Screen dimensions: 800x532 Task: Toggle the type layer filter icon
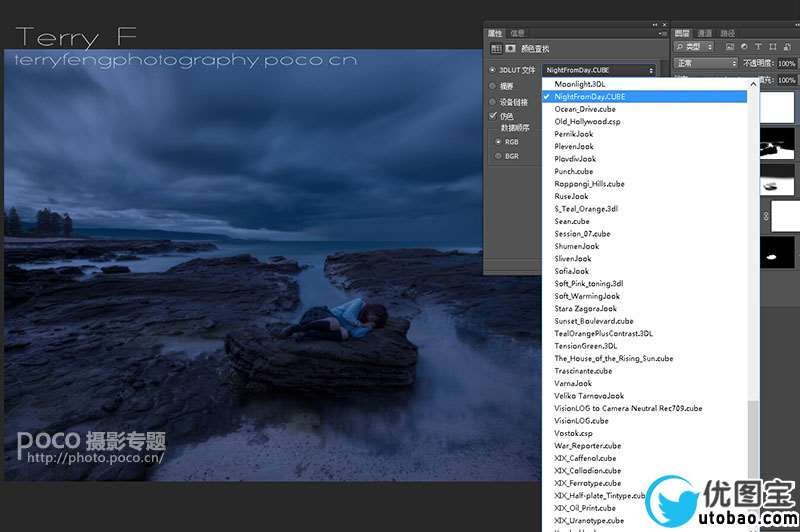point(758,46)
